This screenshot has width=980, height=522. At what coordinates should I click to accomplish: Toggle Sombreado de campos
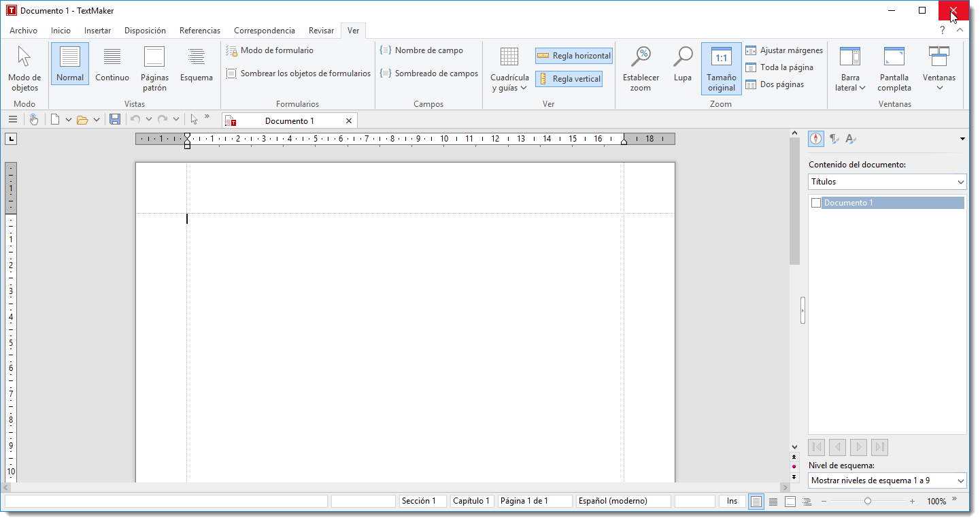point(429,74)
